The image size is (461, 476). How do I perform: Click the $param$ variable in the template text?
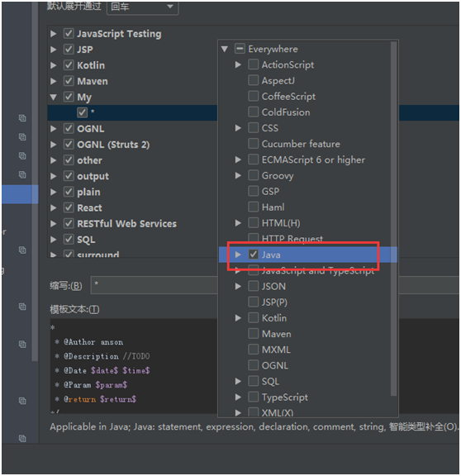tap(112, 385)
